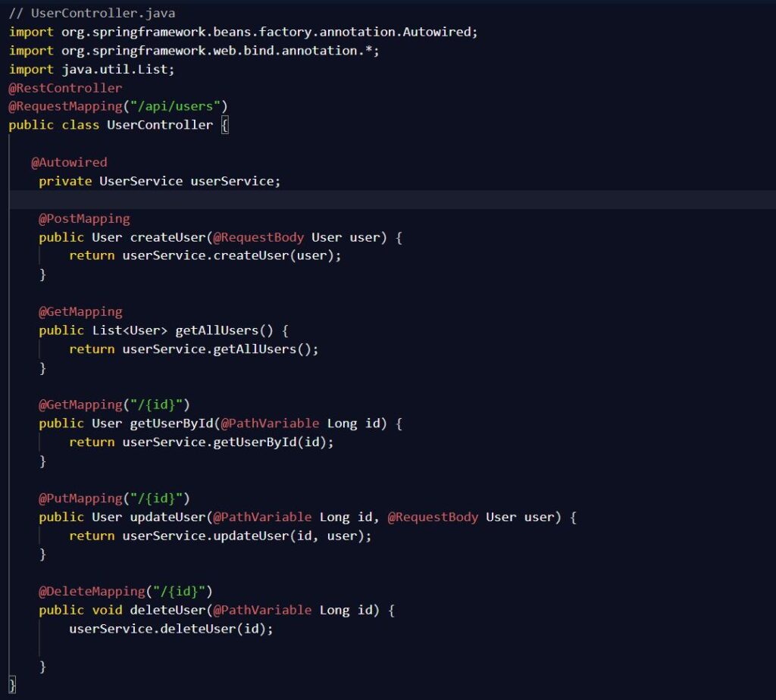Click the @RestController annotation
The image size is (776, 700).
point(65,88)
